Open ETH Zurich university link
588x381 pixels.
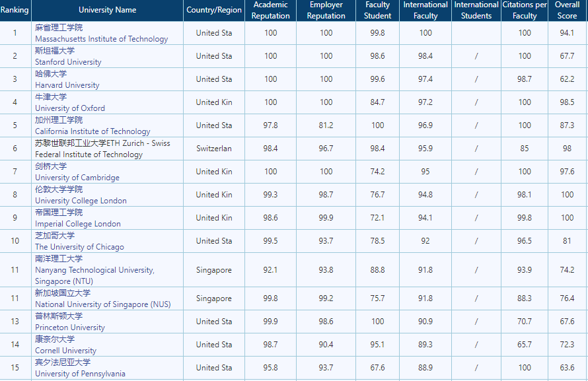point(102,149)
